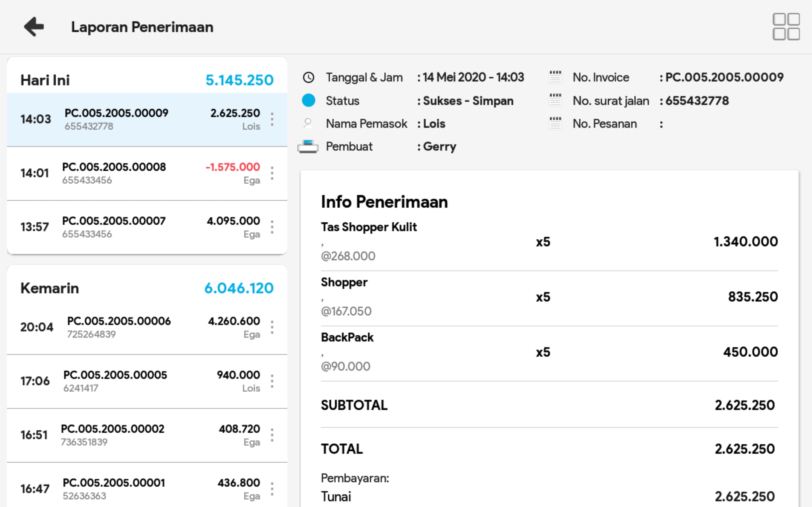Open three-dot menu for PC.005.2005.00006

[272, 327]
